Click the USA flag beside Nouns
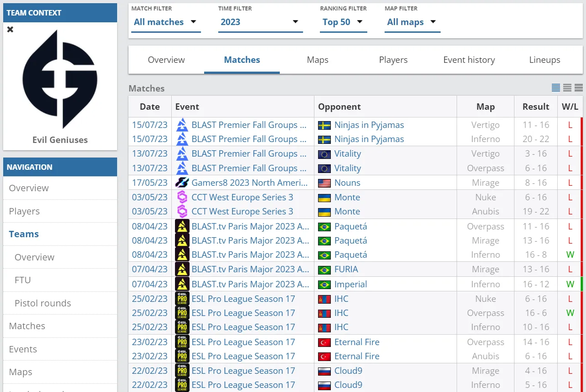 point(324,183)
